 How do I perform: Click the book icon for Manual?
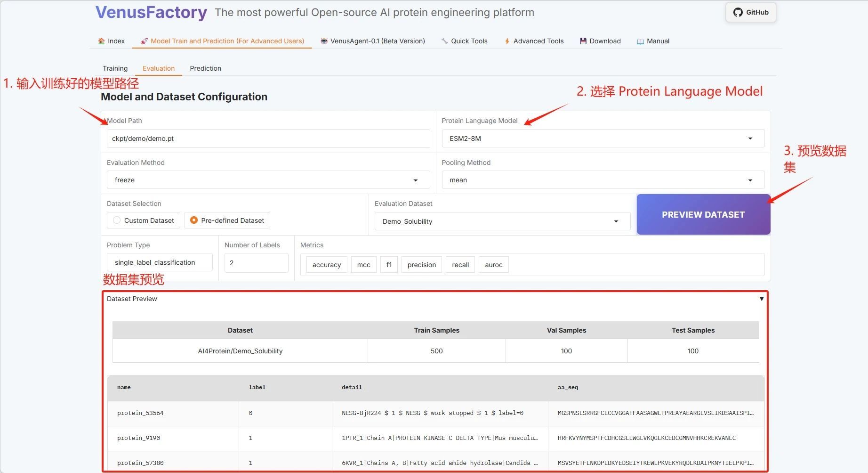point(640,41)
